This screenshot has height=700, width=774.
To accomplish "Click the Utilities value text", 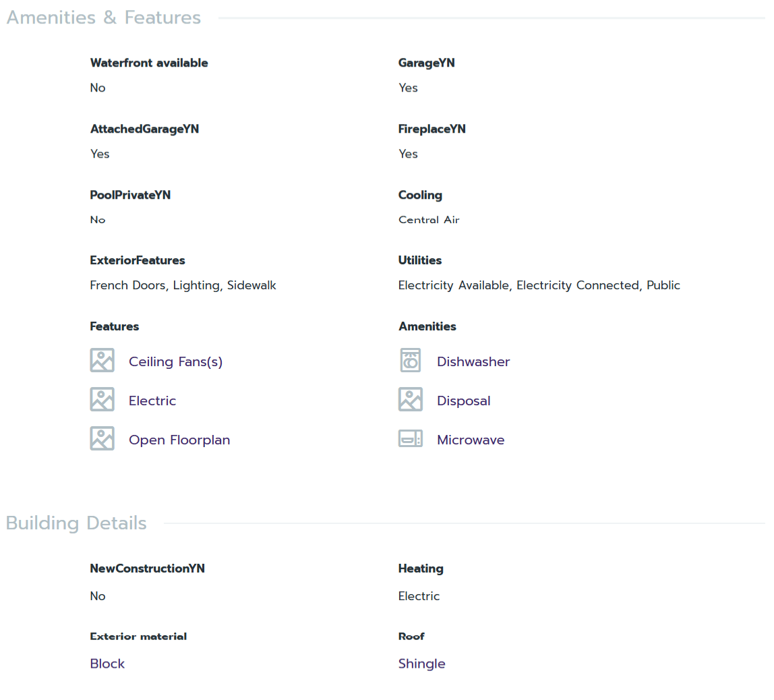I will (539, 286).
